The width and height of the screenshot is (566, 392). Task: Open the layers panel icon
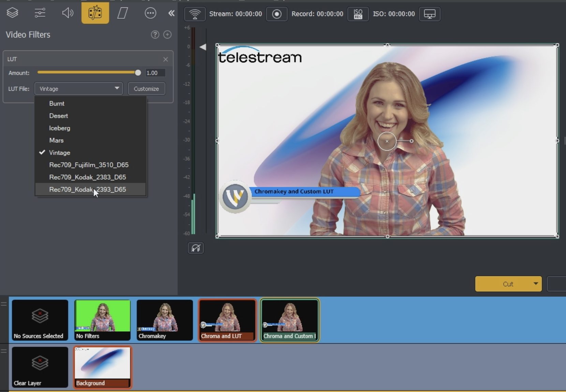pyautogui.click(x=13, y=13)
